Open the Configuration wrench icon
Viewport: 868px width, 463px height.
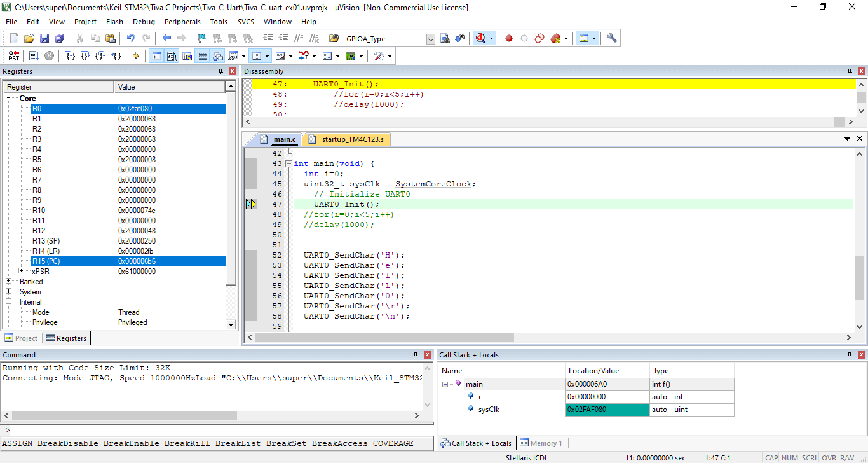(612, 38)
